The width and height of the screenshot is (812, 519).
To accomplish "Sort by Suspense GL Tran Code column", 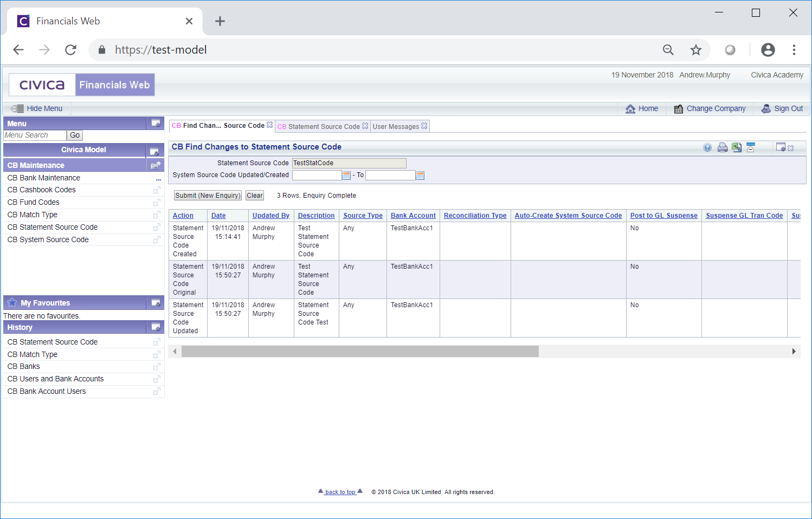I will [x=744, y=216].
